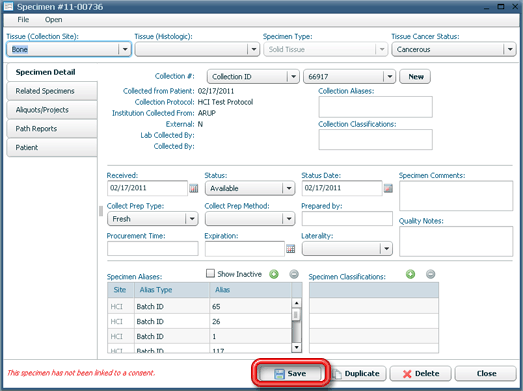Click the Quality Notes text area
Screen dimensions: 523x391
pyautogui.click(x=456, y=242)
